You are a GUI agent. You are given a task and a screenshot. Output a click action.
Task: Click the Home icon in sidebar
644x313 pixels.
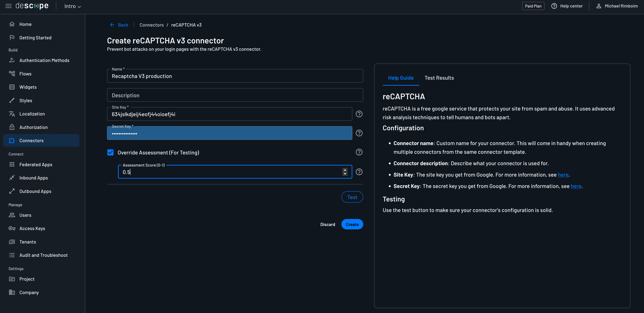(x=12, y=24)
